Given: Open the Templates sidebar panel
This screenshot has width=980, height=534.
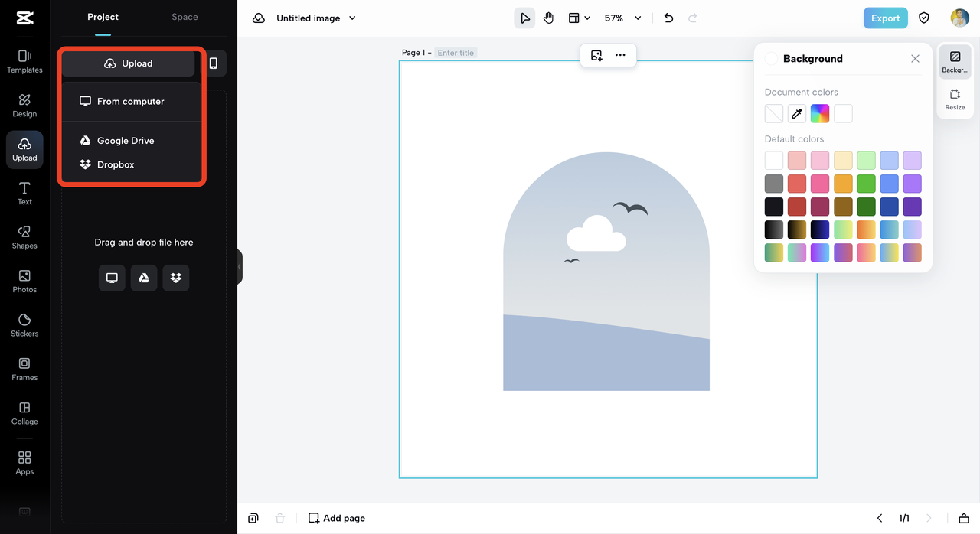Looking at the screenshot, I should [x=24, y=61].
